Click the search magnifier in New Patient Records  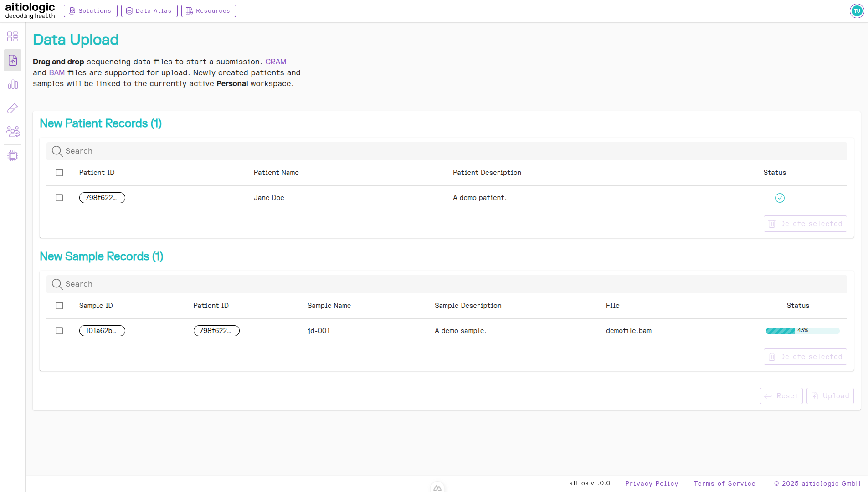pyautogui.click(x=57, y=151)
